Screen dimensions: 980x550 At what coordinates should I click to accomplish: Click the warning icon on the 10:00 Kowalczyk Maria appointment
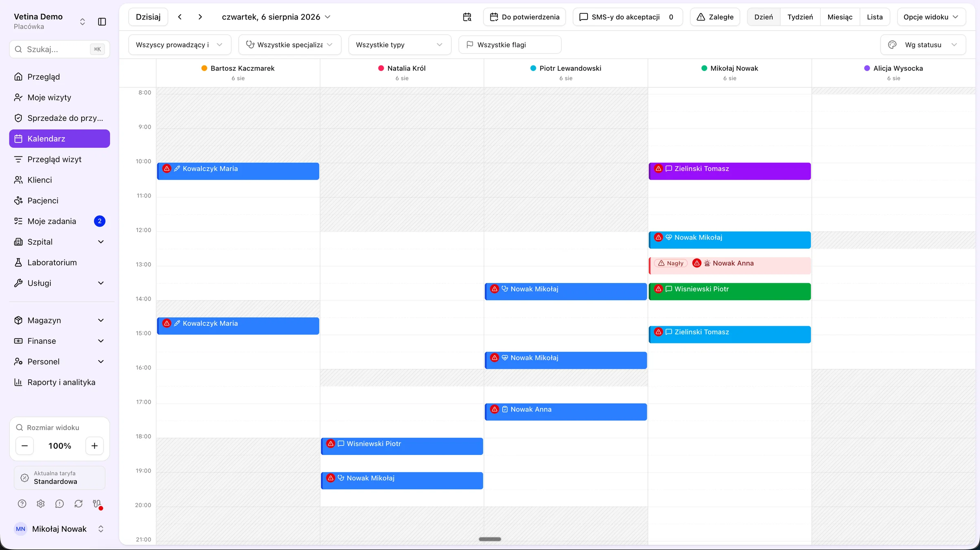(x=167, y=169)
